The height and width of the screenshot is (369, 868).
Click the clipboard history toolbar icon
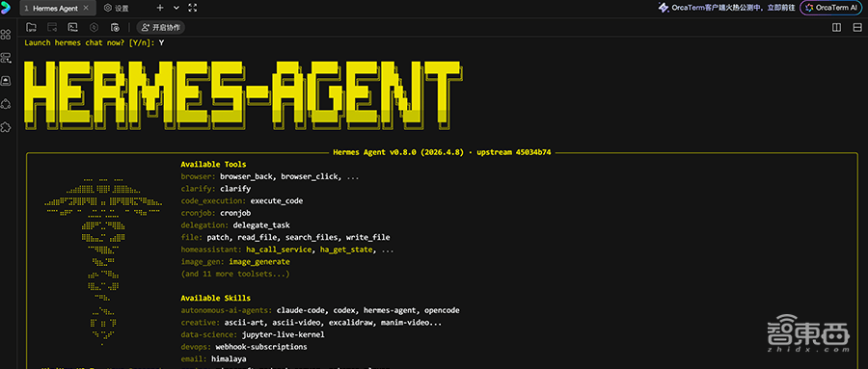click(x=115, y=27)
